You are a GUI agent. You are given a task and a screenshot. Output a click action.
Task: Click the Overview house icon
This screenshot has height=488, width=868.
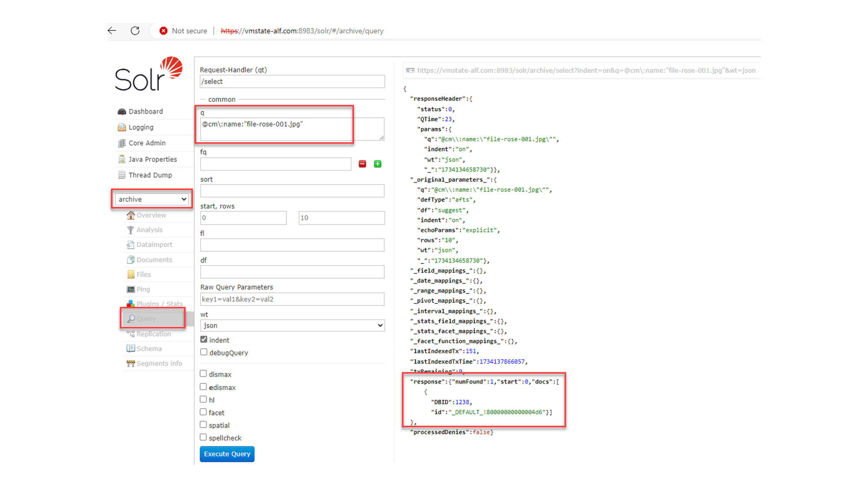tap(131, 215)
